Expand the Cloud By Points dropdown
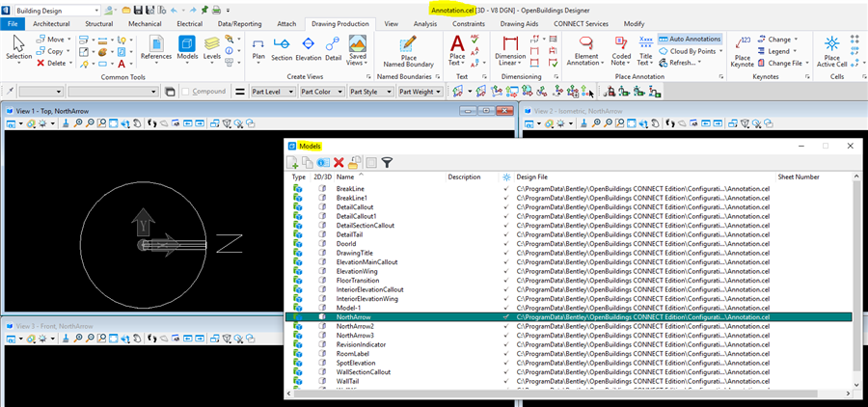 coord(721,51)
